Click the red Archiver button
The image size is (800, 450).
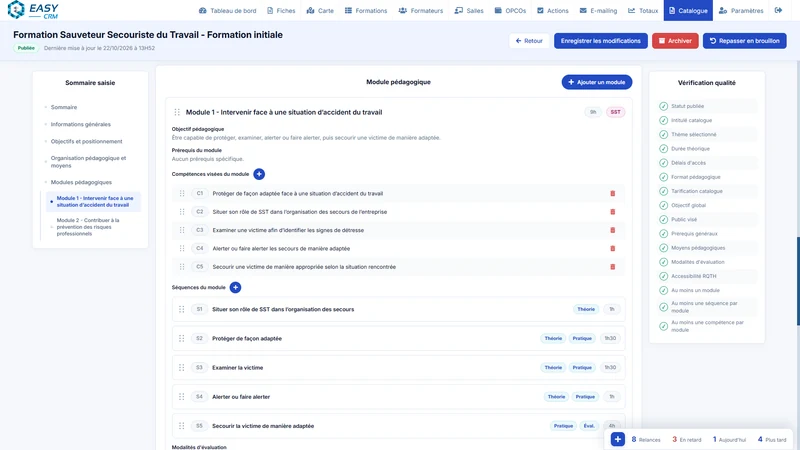(x=675, y=41)
